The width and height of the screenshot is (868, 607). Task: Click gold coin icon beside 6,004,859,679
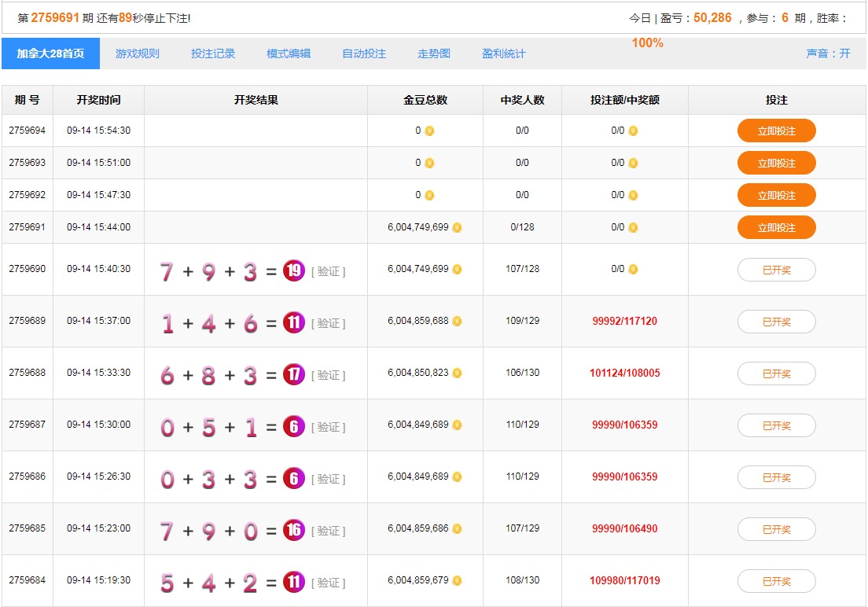tap(457, 580)
